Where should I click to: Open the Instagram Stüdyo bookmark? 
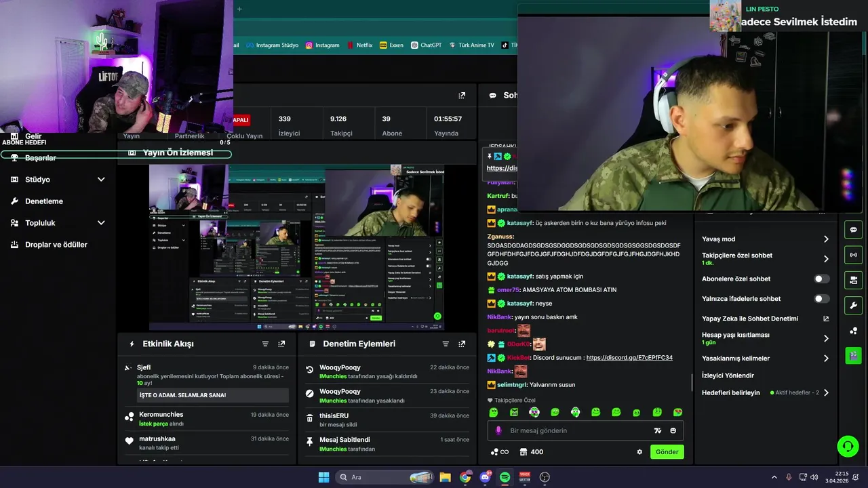(272, 45)
